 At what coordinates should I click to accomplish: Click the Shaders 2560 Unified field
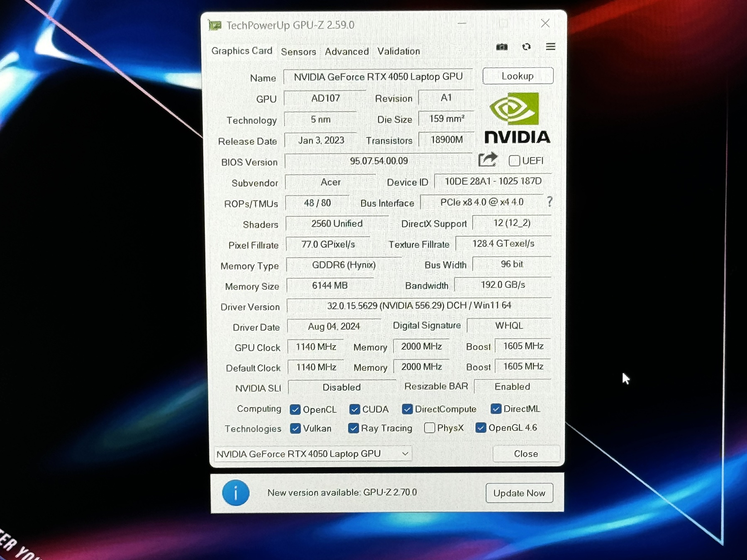coord(337,224)
